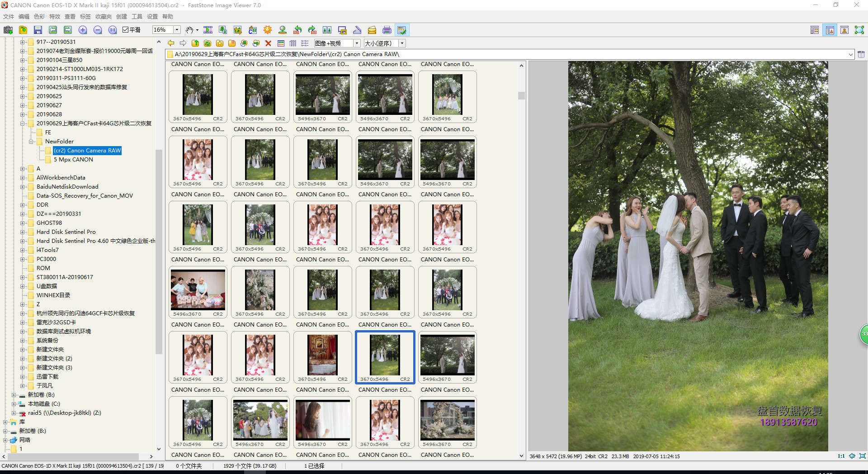Click the clone and heal stamp icon
This screenshot has width=868, height=474.
(x=283, y=30)
